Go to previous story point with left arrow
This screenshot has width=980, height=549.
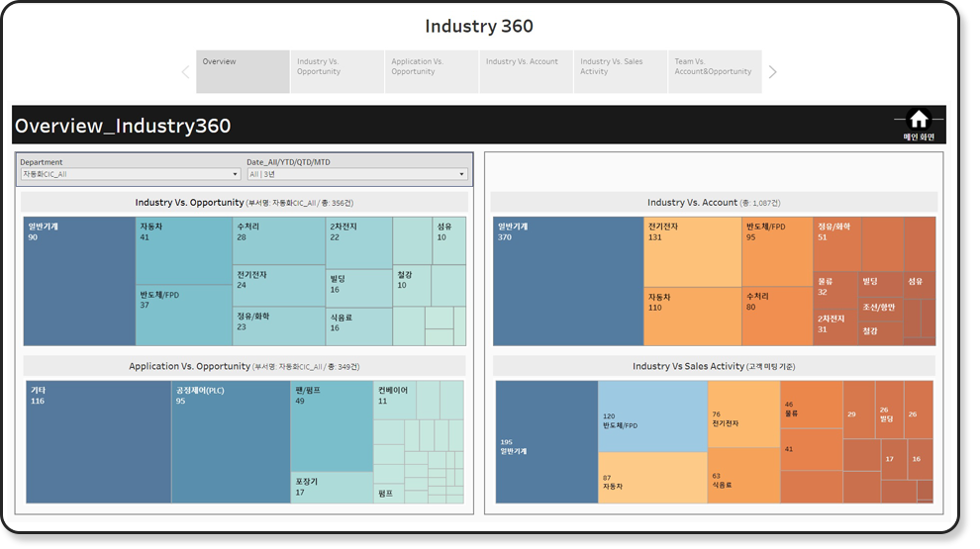pos(186,72)
